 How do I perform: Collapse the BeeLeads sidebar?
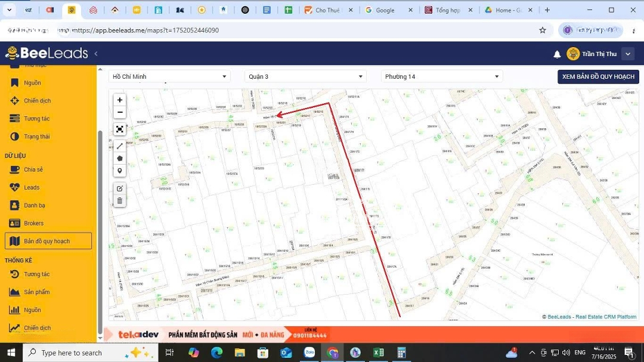tap(96, 54)
